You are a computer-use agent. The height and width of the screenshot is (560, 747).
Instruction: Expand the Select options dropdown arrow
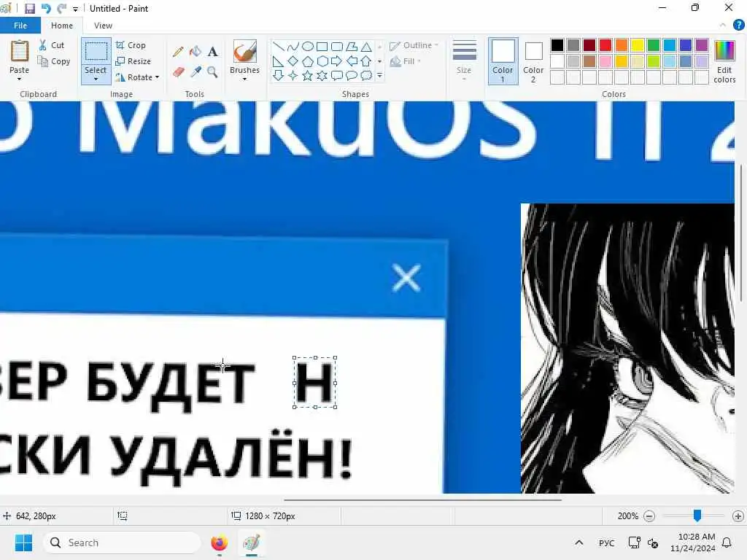pos(96,79)
